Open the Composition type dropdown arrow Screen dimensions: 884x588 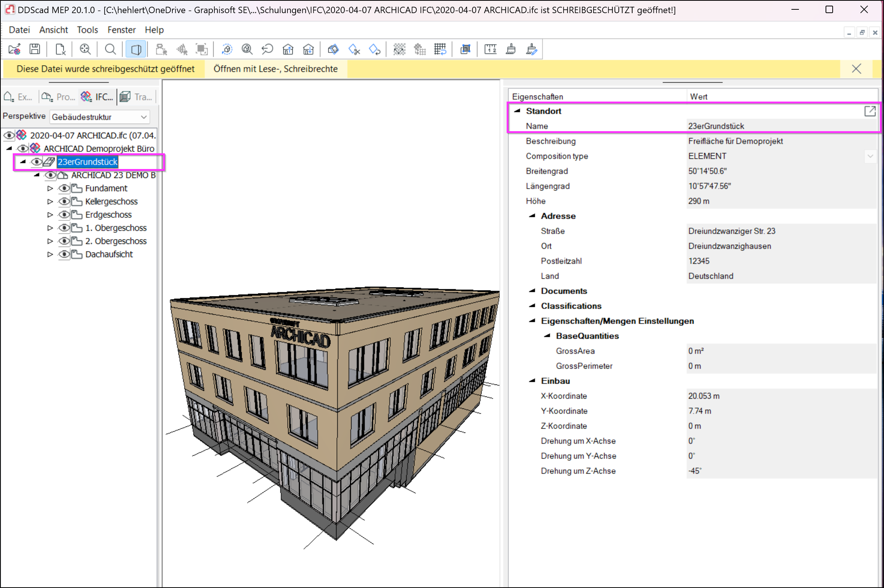(x=870, y=156)
